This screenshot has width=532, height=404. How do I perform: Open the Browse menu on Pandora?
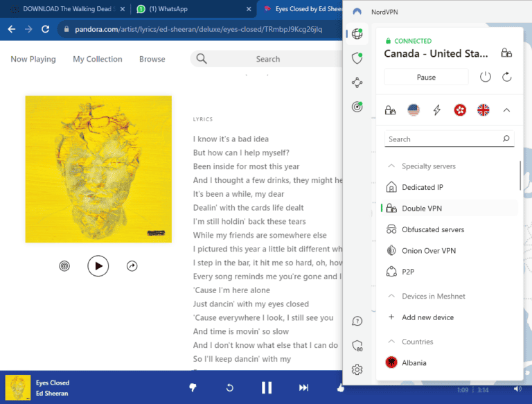tap(152, 59)
